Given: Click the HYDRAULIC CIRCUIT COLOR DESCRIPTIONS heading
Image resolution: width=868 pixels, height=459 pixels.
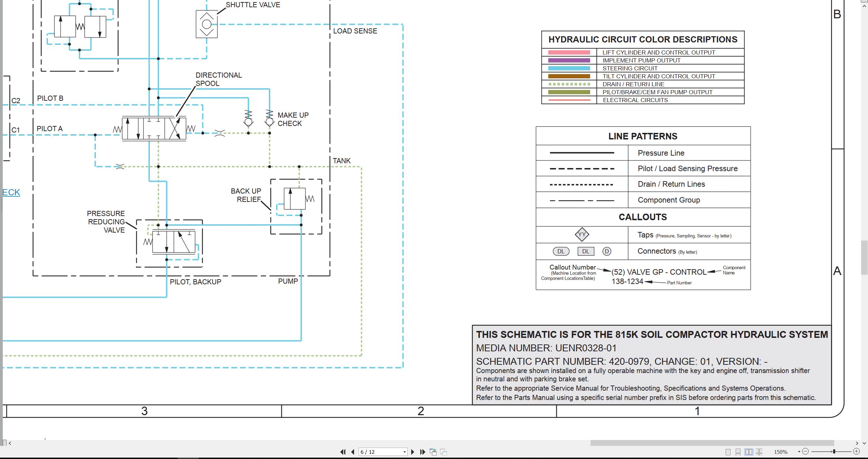Looking at the screenshot, I should tap(643, 39).
